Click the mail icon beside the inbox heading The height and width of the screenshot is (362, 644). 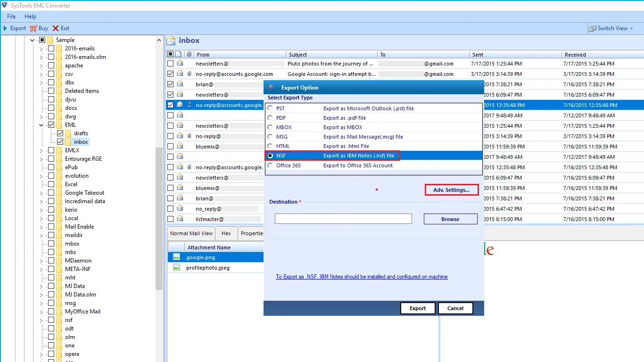click(x=171, y=41)
